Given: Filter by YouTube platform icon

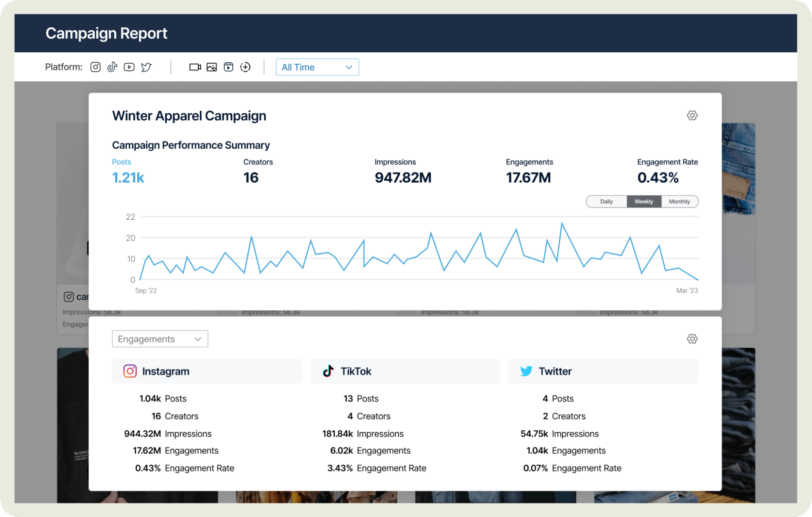Looking at the screenshot, I should (x=129, y=67).
